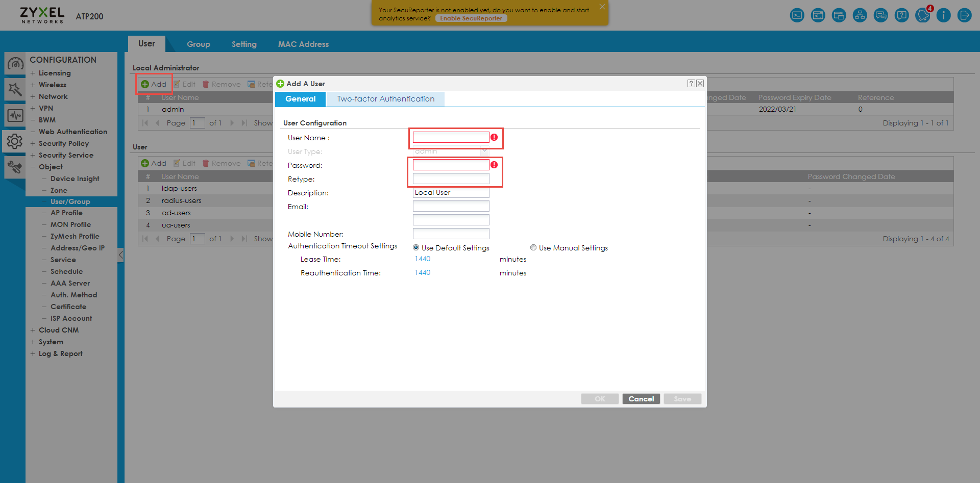The height and width of the screenshot is (483, 980).
Task: Click the logout icon in top bar
Action: pyautogui.click(x=964, y=15)
